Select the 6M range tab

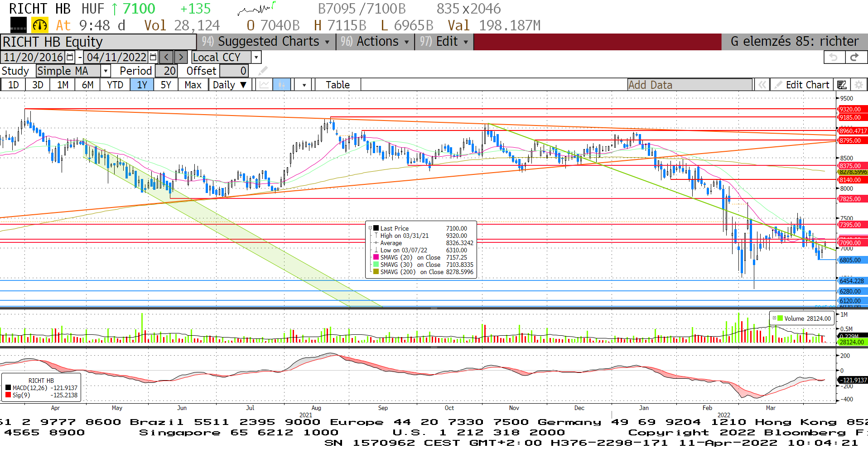click(87, 85)
